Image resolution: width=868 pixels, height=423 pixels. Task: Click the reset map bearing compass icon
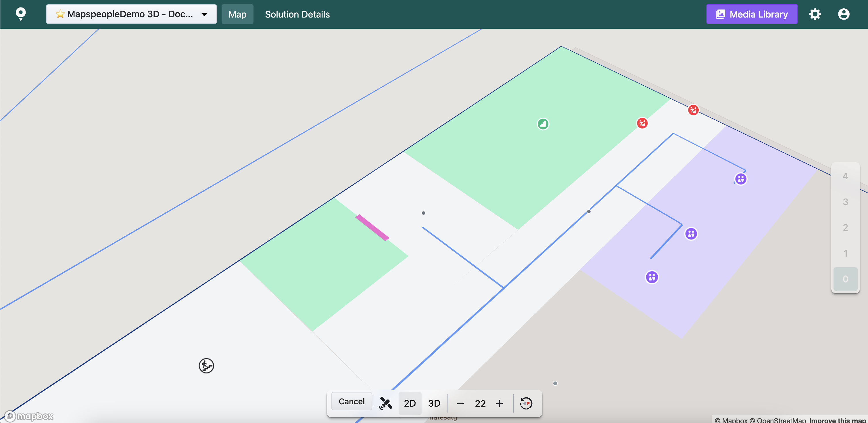pyautogui.click(x=526, y=403)
